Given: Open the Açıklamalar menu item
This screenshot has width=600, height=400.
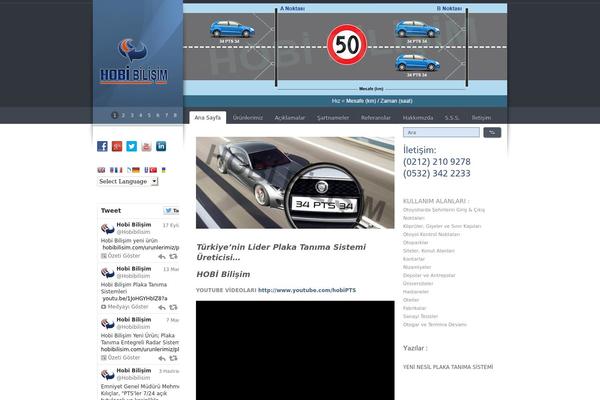Looking at the screenshot, I should pos(290,118).
